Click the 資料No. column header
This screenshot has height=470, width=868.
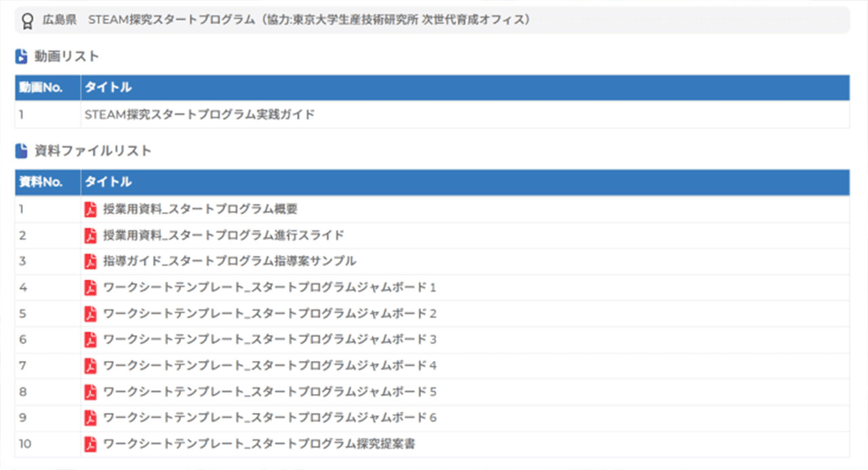coord(41,182)
